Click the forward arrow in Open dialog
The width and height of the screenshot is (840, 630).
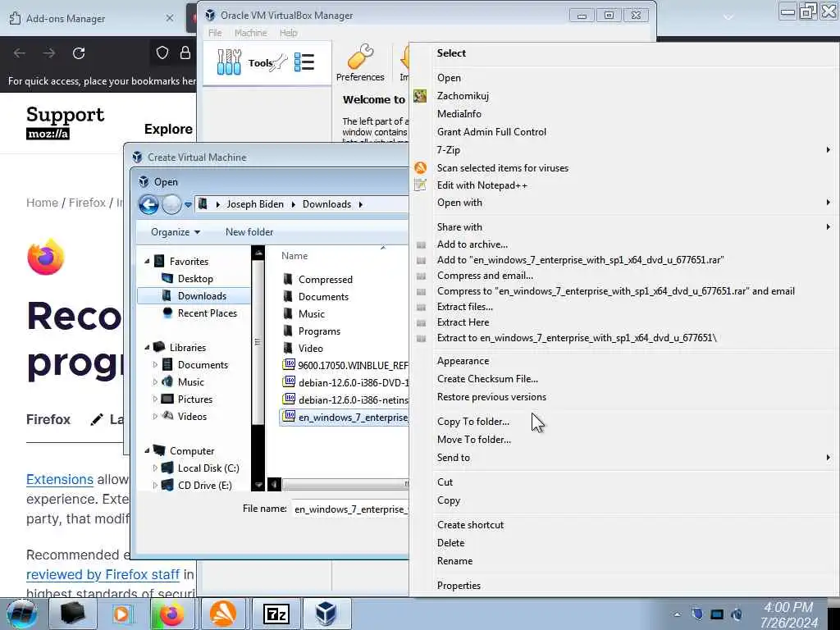click(x=171, y=204)
